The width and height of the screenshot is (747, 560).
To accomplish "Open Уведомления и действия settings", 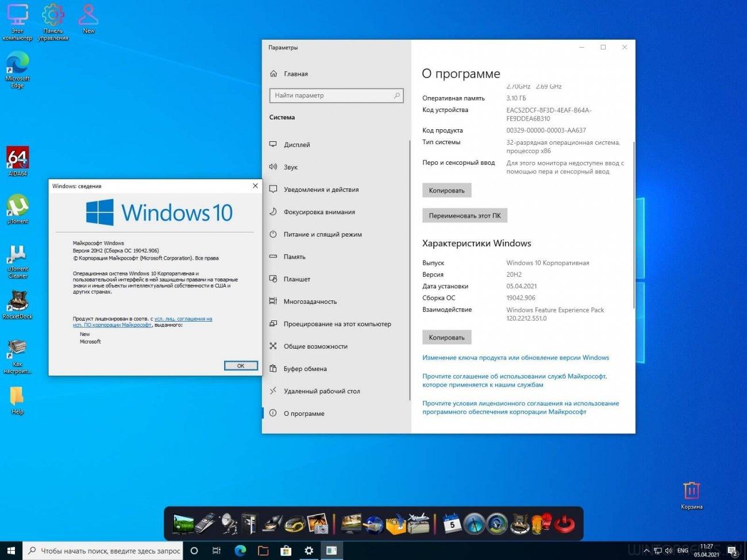I will click(336, 190).
